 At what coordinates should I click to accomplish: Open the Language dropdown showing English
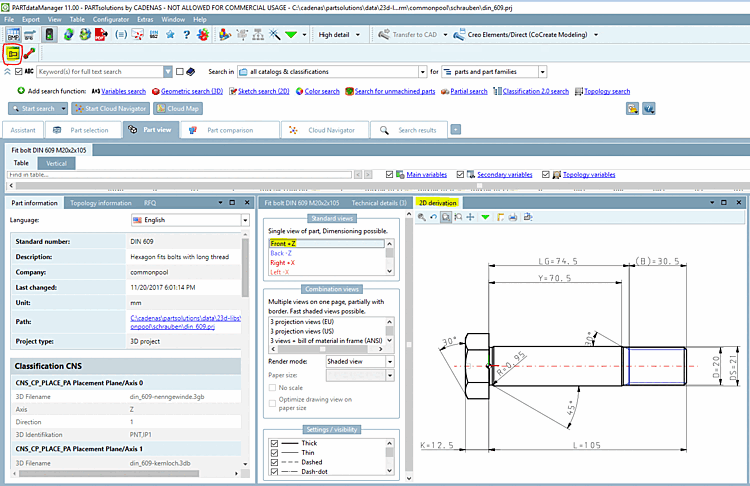[244, 220]
